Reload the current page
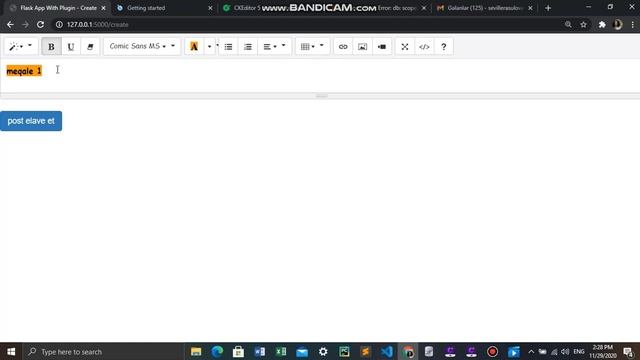Image resolution: width=640 pixels, height=360 pixels. pos(40,24)
